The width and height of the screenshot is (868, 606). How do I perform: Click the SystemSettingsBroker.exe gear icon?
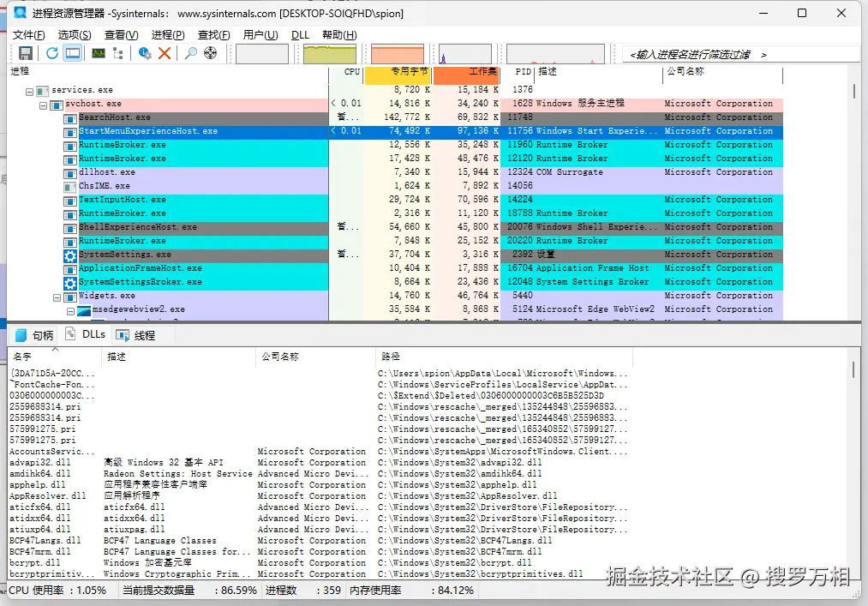pyautogui.click(x=70, y=283)
